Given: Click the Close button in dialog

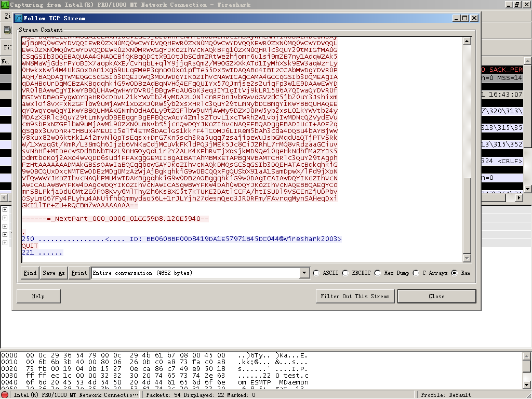Looking at the screenshot, I should tap(436, 296).
